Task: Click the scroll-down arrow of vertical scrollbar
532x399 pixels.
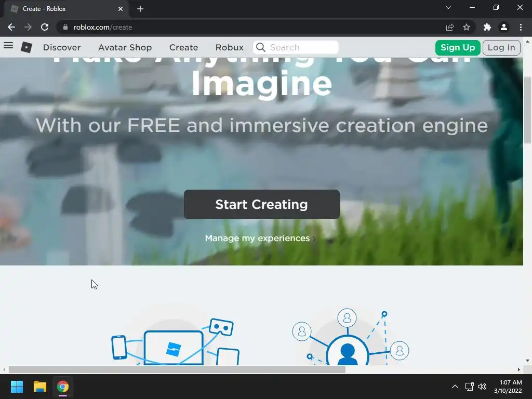Action: (x=528, y=361)
